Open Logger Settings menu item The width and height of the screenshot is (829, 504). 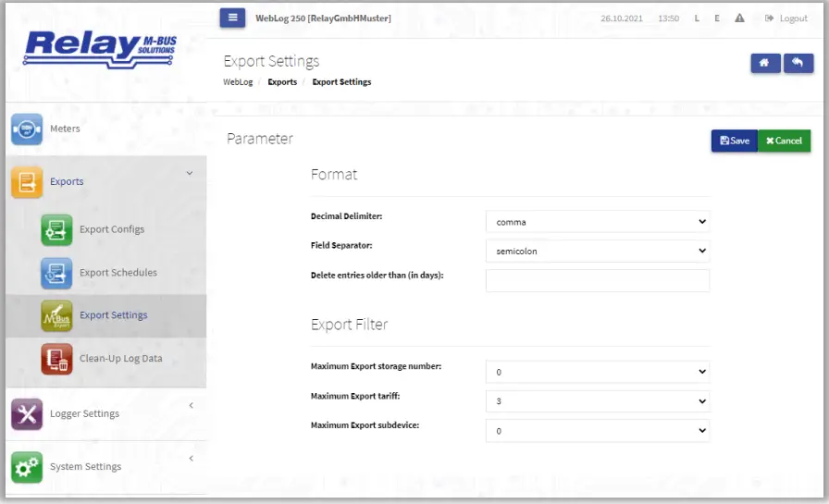pyautogui.click(x=84, y=413)
